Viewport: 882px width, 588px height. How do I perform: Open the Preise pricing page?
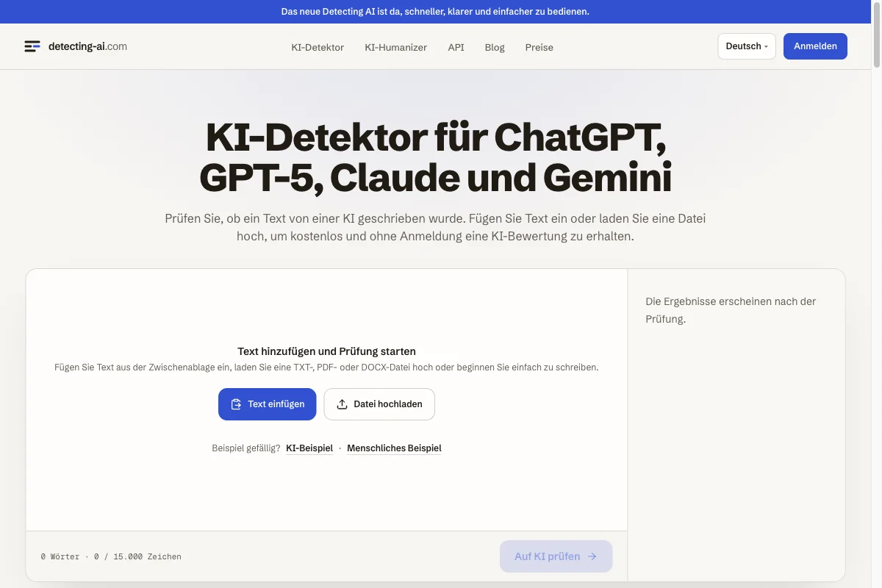pos(539,47)
